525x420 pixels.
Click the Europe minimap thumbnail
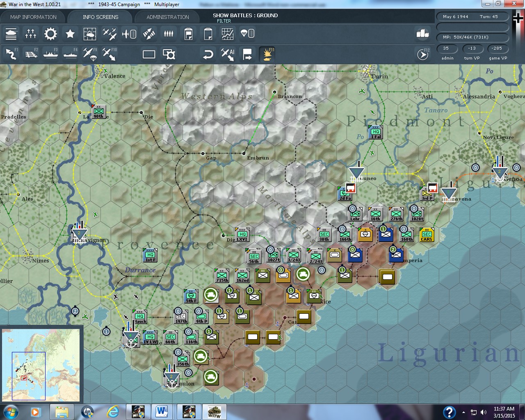click(41, 365)
